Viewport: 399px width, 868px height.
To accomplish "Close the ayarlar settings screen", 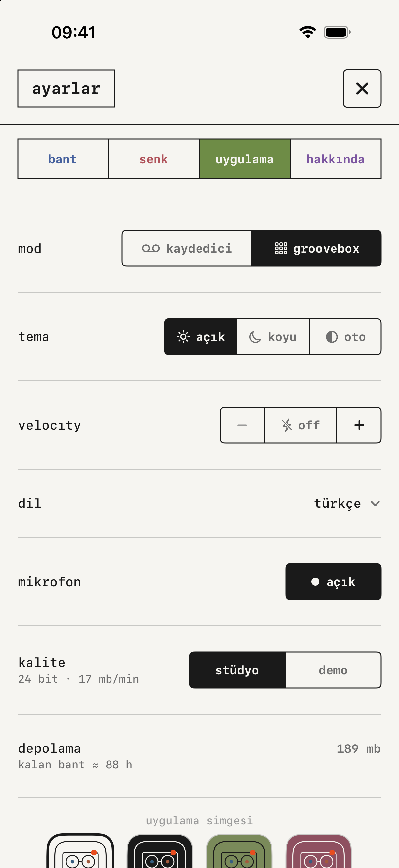I will pyautogui.click(x=362, y=88).
